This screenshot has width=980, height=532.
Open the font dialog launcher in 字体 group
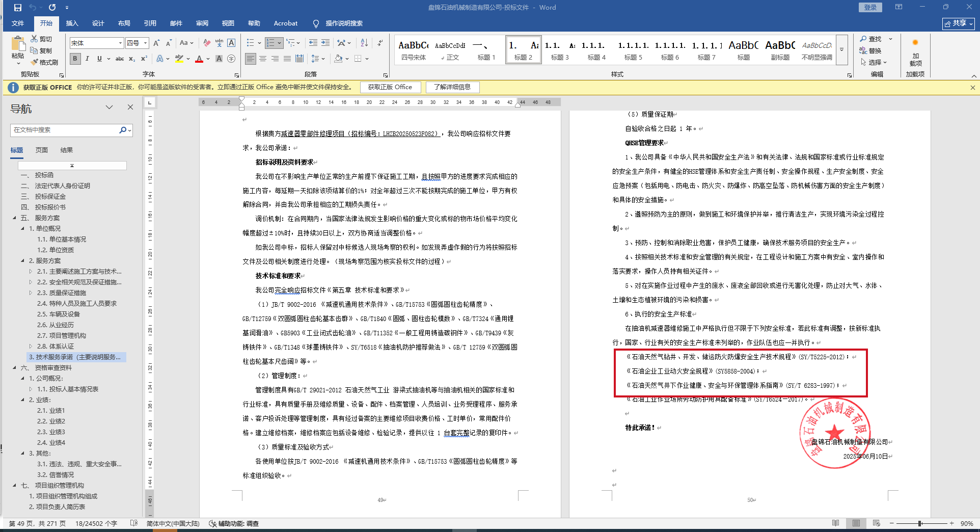click(x=237, y=75)
